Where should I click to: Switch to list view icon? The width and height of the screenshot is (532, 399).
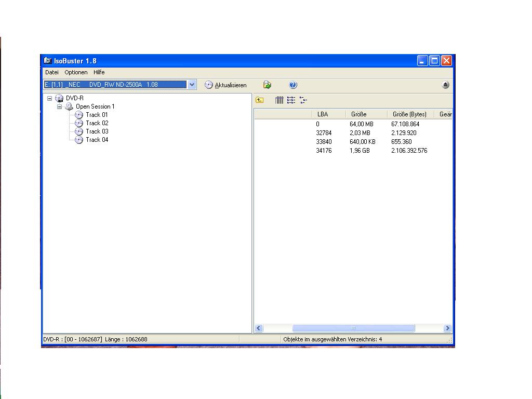(291, 100)
